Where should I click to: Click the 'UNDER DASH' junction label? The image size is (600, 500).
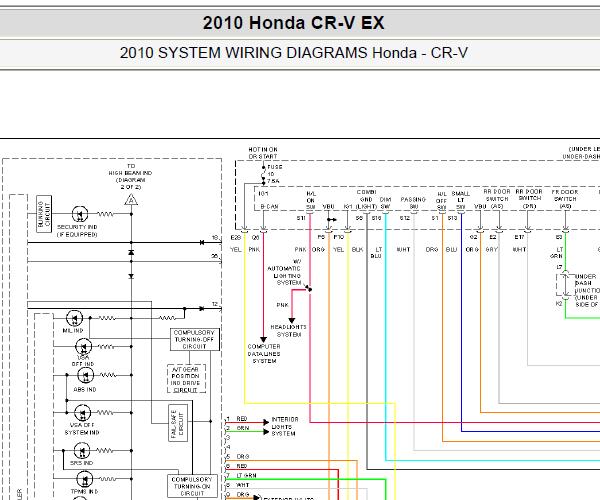(x=585, y=280)
